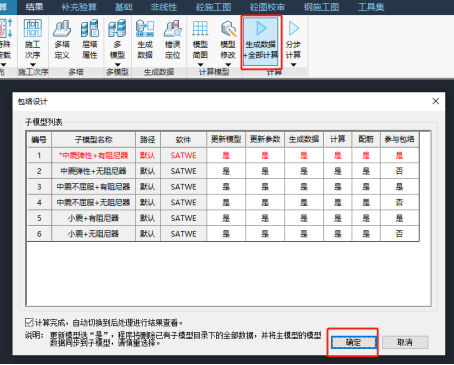Screen dimensions: 454x365
Task: Select the 中震不屈服+有阻尼器 sub-model name
Action: pyautogui.click(x=94, y=187)
